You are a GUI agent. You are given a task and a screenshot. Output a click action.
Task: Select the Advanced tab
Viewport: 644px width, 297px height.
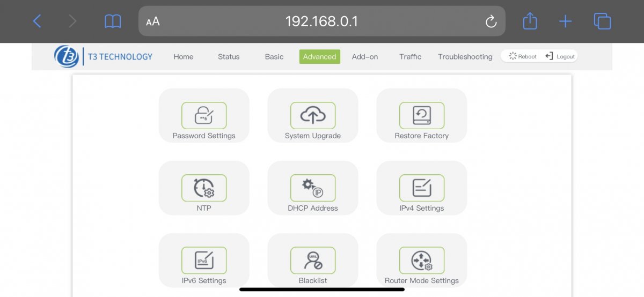click(320, 57)
